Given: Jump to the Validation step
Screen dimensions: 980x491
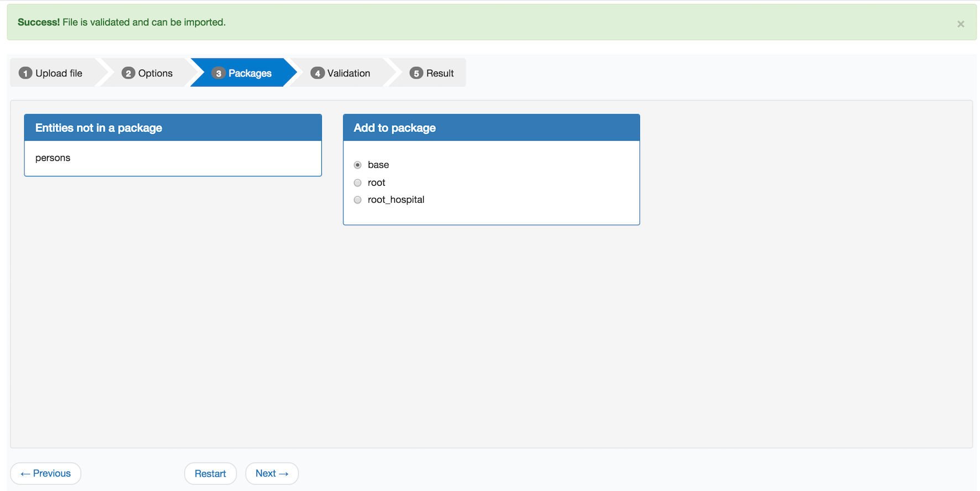Looking at the screenshot, I should tap(341, 73).
